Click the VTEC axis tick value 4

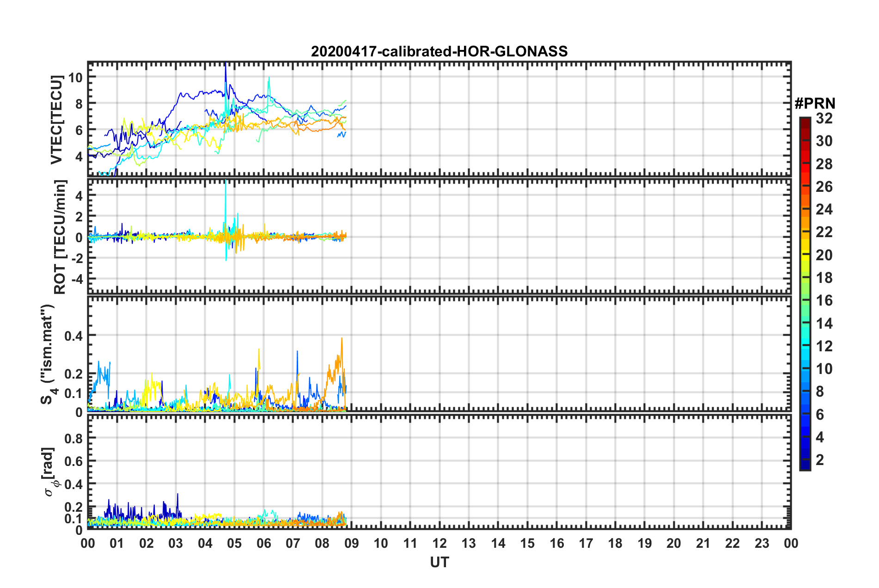79,157
